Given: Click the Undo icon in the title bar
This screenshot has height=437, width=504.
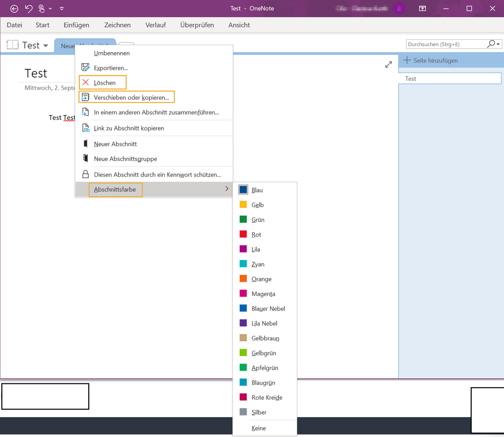Looking at the screenshot, I should pyautogui.click(x=28, y=8).
